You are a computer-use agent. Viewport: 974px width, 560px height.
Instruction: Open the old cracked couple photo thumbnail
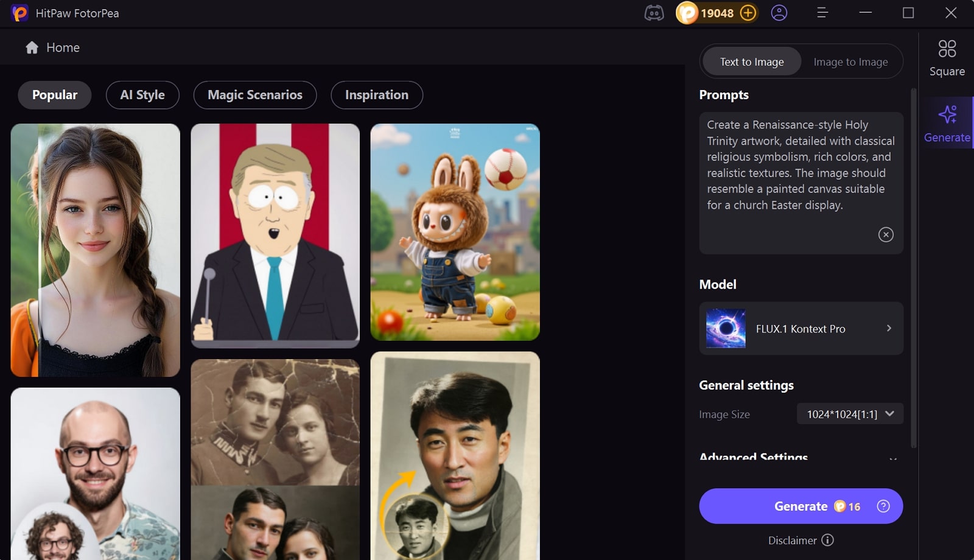[275, 460]
